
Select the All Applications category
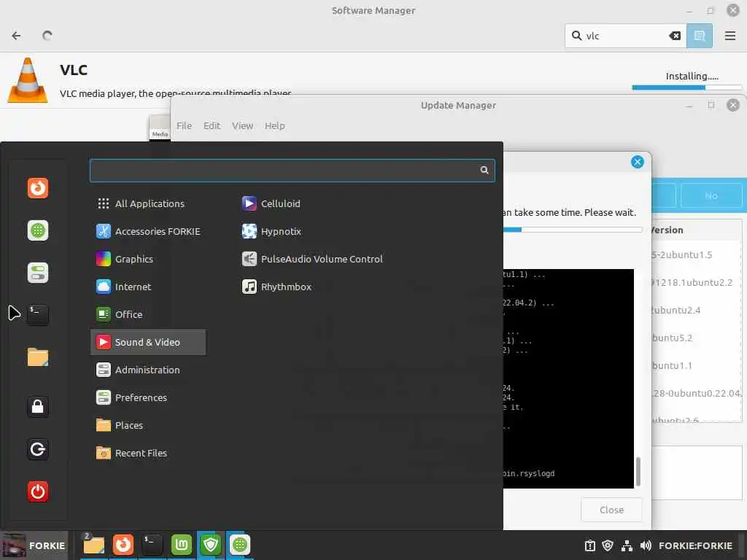click(x=148, y=204)
